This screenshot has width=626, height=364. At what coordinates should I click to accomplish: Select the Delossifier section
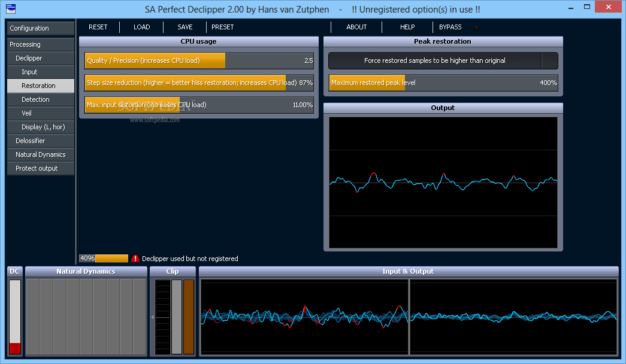pos(41,141)
